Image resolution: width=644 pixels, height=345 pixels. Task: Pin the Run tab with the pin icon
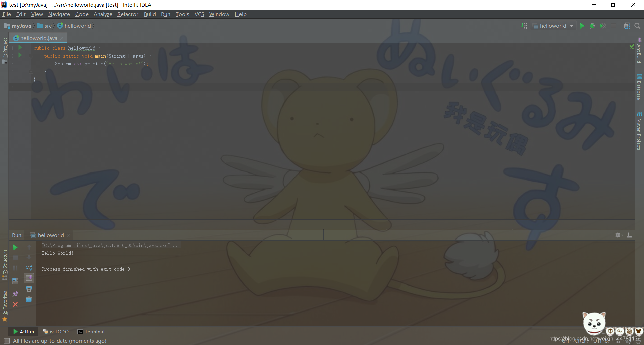(x=15, y=294)
